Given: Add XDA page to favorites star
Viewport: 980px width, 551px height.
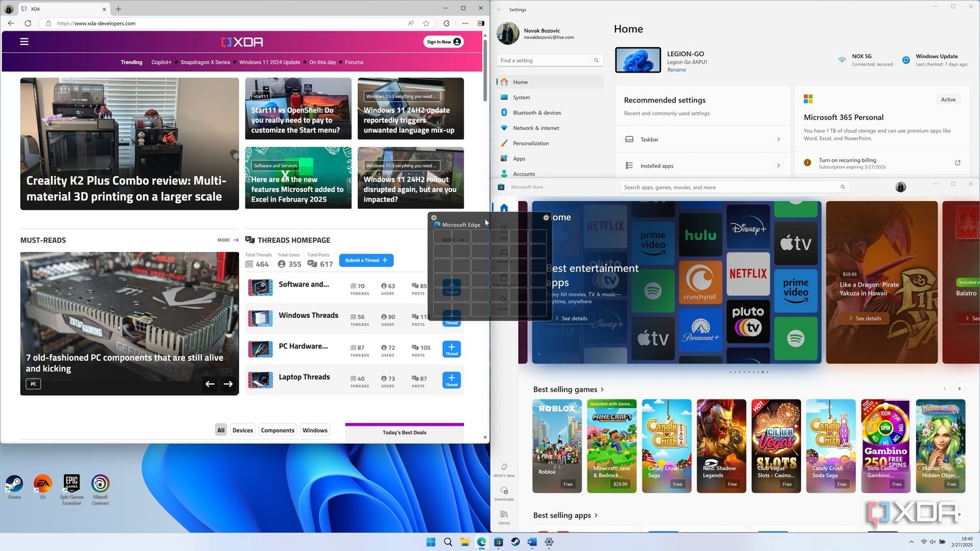Looking at the screenshot, I should pyautogui.click(x=426, y=23).
